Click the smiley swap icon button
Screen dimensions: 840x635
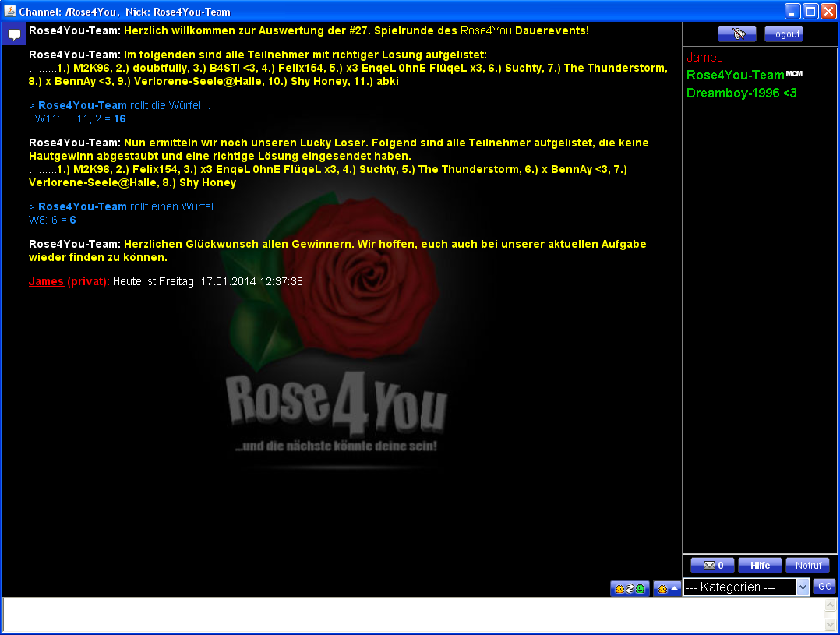coord(630,589)
